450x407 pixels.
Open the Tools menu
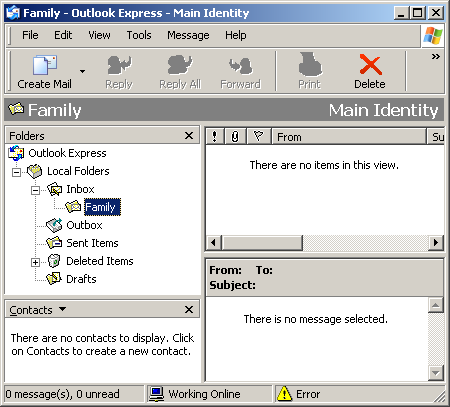(x=139, y=35)
